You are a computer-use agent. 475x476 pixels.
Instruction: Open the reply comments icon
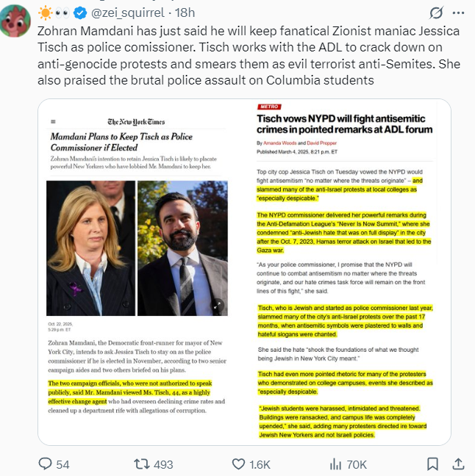pos(46,464)
